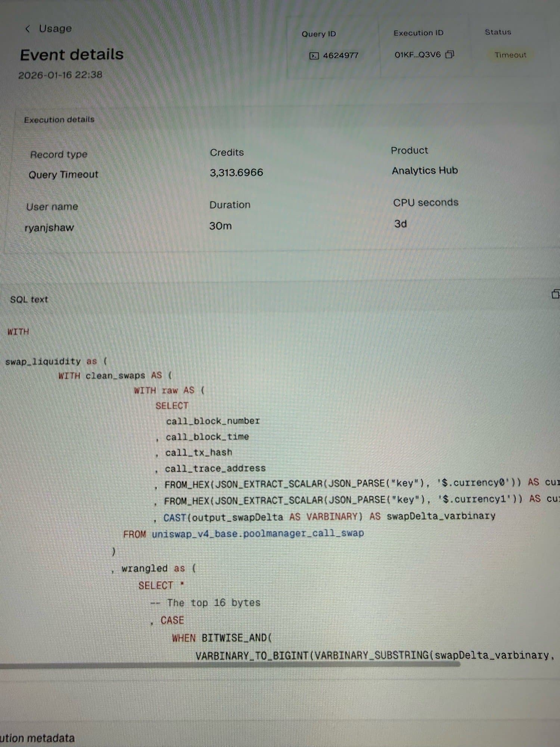This screenshot has width=560, height=747.
Task: Select the credits value 3,313.6966
Action: pos(236,173)
